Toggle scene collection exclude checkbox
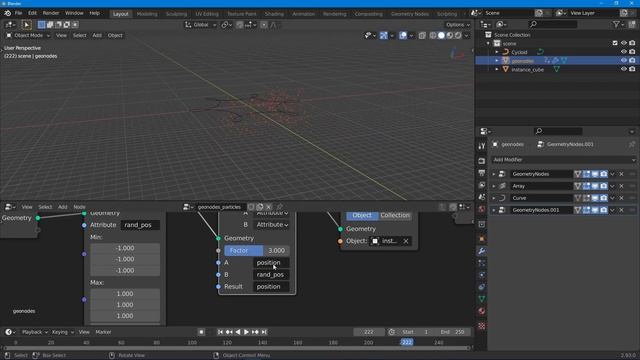Screen dimensions: 640x360 (x=615, y=43)
